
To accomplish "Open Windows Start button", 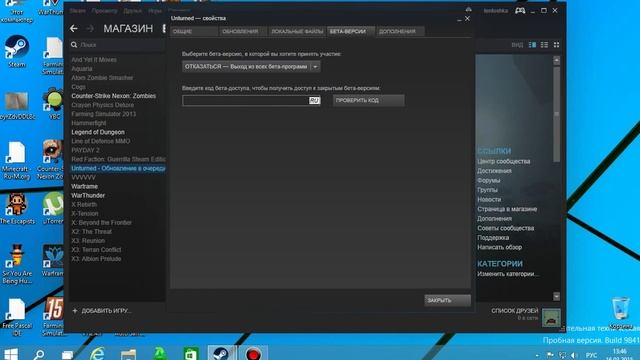I will coord(11,354).
